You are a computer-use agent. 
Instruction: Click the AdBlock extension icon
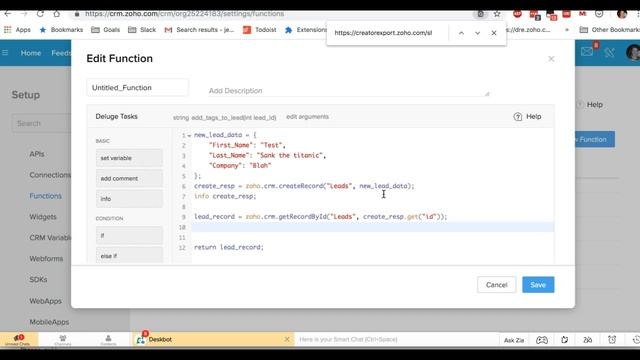(x=517, y=14)
